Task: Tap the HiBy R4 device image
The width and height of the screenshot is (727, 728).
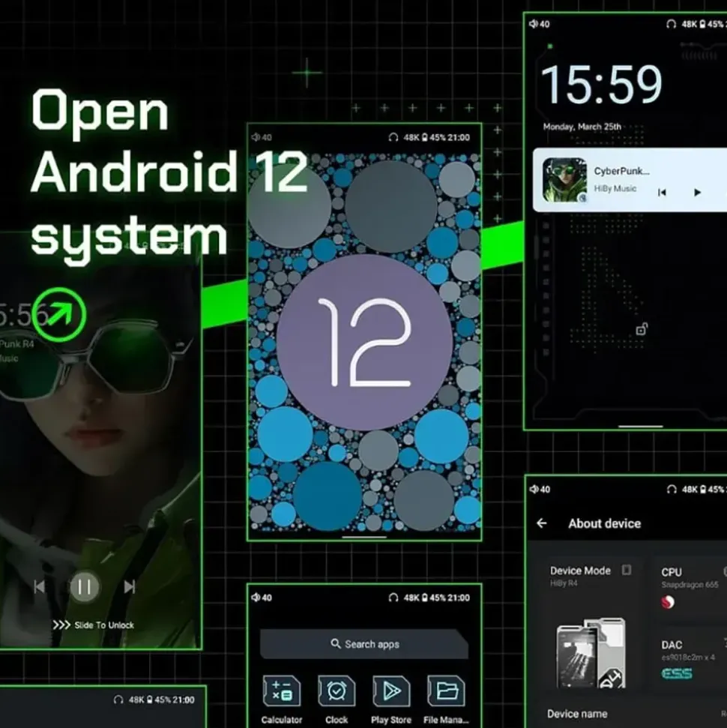Action: [x=591, y=653]
